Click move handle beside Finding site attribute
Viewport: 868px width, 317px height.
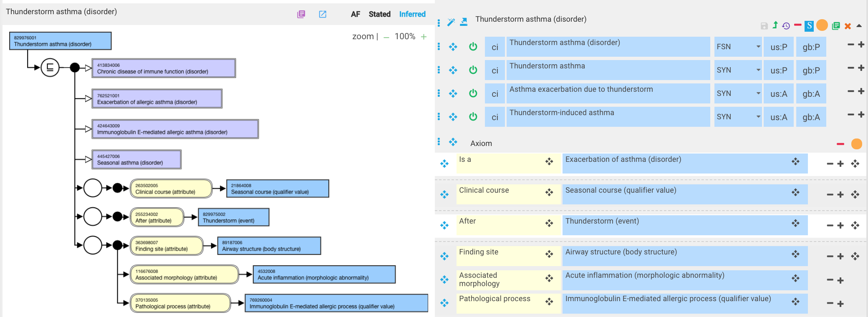tap(549, 254)
